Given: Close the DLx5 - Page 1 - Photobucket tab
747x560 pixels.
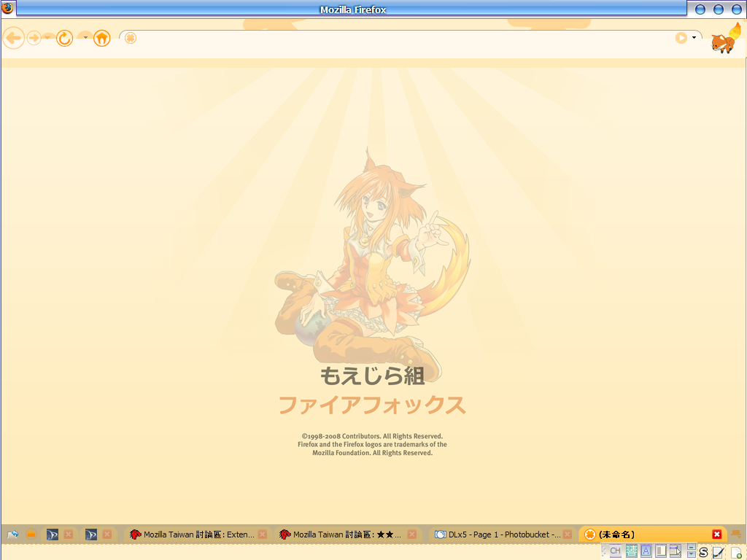Looking at the screenshot, I should tap(568, 534).
